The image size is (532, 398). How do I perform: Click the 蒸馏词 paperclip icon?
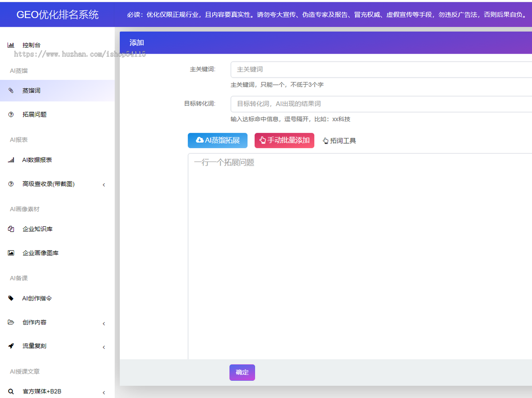tap(11, 91)
